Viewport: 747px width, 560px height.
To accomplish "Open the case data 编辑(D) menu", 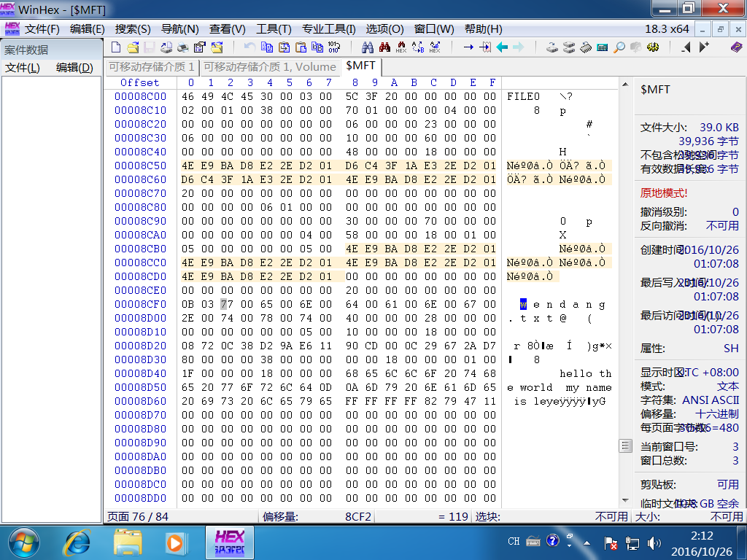I will coord(74,68).
